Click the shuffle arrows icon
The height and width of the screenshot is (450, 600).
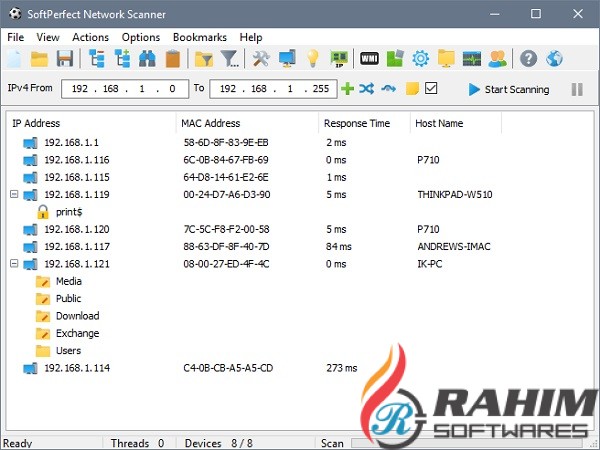(x=367, y=89)
